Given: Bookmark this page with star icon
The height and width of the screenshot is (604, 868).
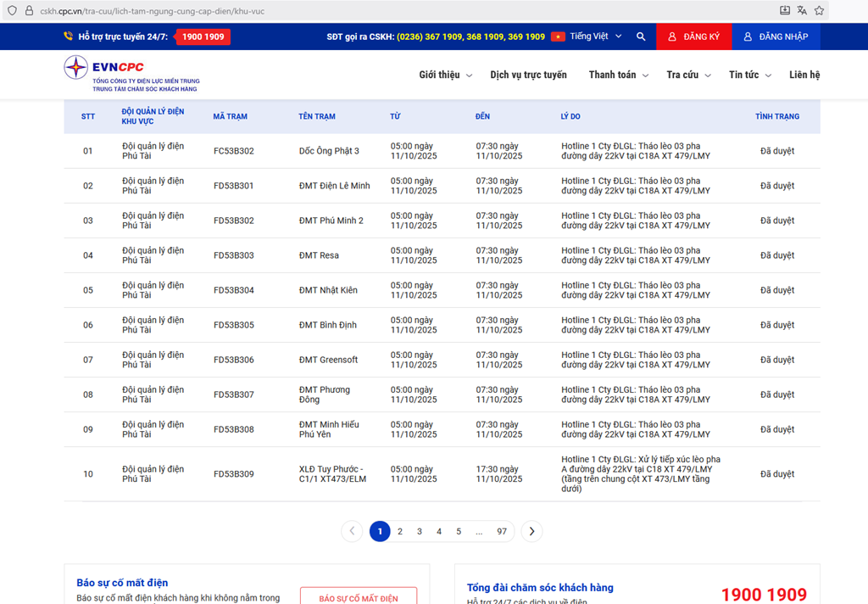Looking at the screenshot, I should (819, 10).
